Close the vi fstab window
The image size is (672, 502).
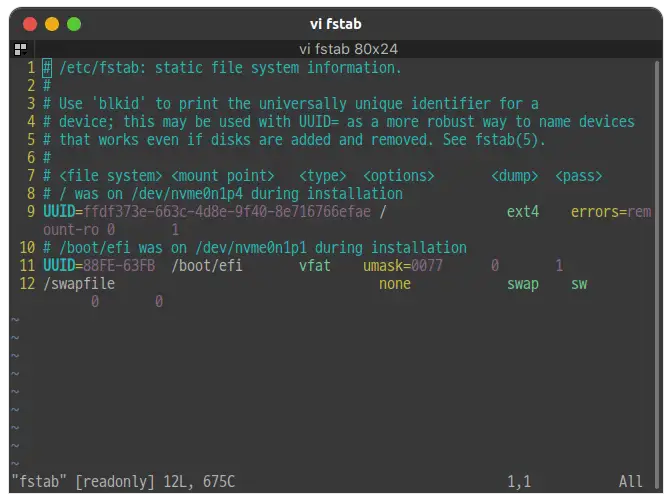pyautogui.click(x=30, y=24)
